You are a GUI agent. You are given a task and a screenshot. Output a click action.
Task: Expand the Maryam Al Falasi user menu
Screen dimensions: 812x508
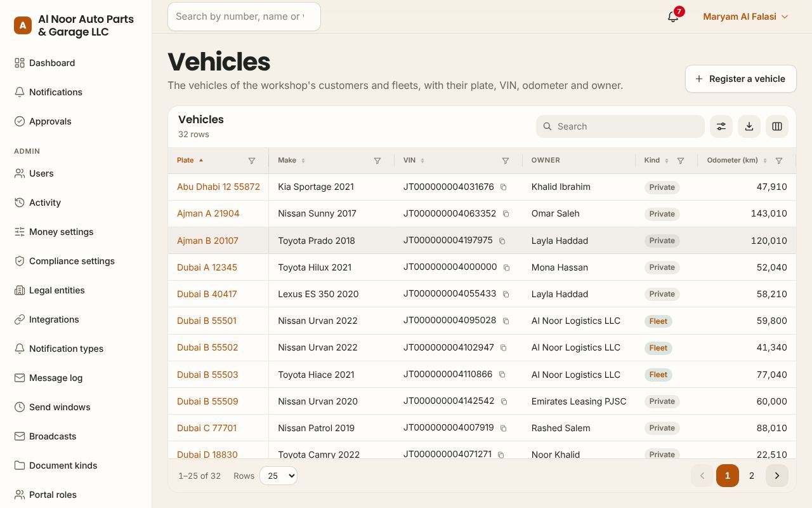[x=745, y=17]
